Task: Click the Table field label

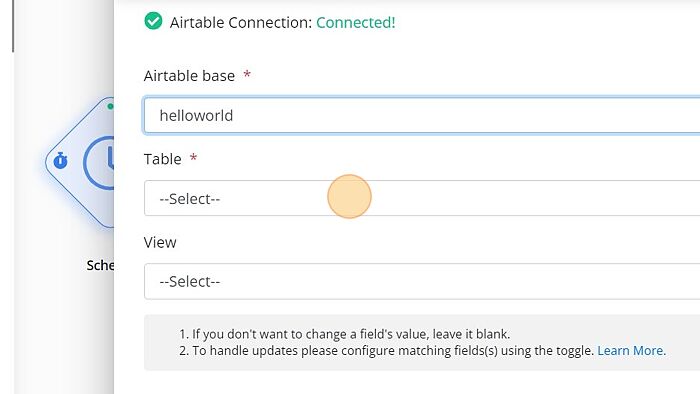Action: [162, 159]
